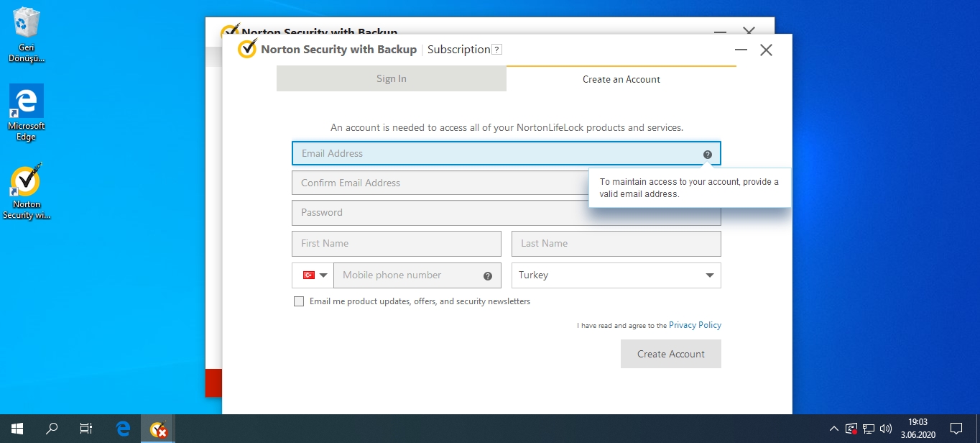
Task: Click the First Name field
Action: (397, 244)
